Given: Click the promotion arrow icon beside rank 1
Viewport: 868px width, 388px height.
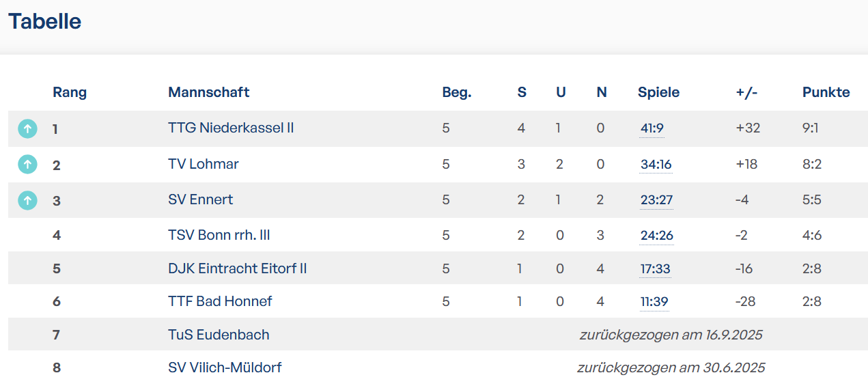Looking at the screenshot, I should tap(27, 128).
